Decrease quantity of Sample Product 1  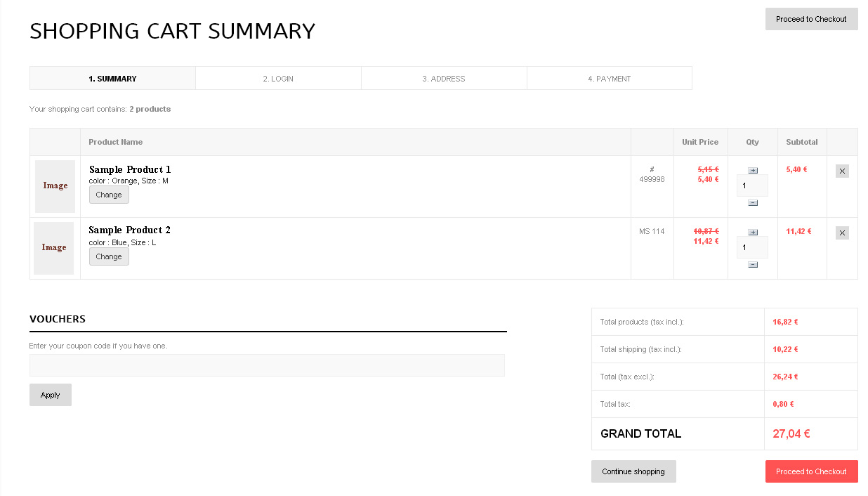tap(753, 202)
